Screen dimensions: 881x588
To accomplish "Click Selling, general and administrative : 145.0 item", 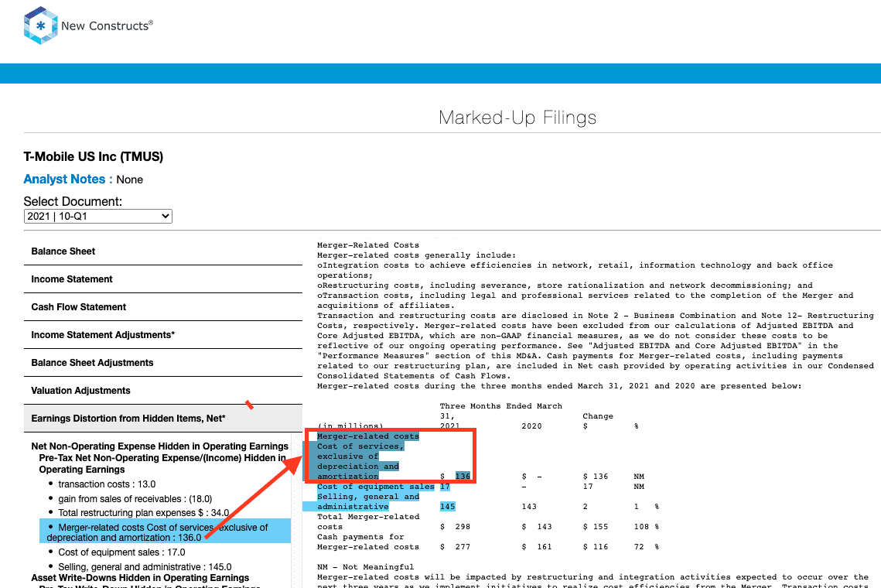I will 145,567.
